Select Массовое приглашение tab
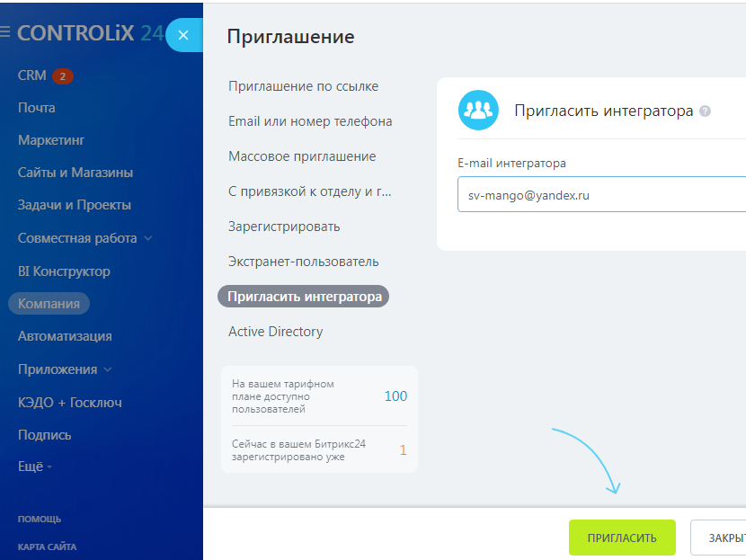The width and height of the screenshot is (746, 560). pyautogui.click(x=302, y=156)
